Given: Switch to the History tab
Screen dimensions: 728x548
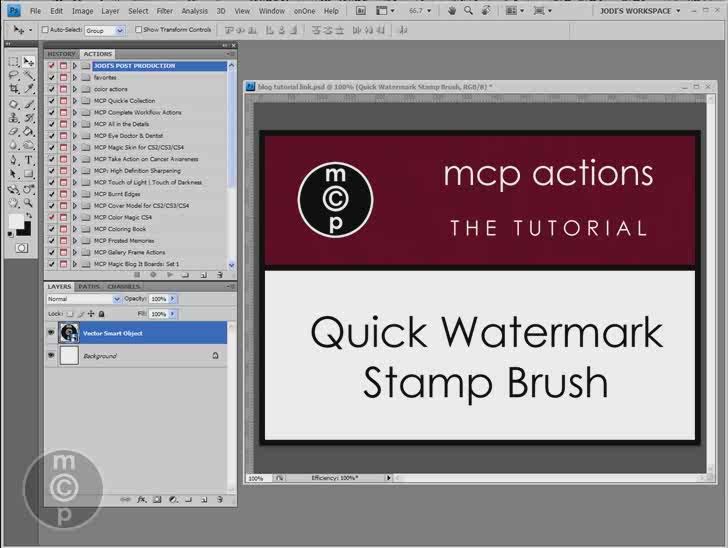Looking at the screenshot, I should pos(61,54).
